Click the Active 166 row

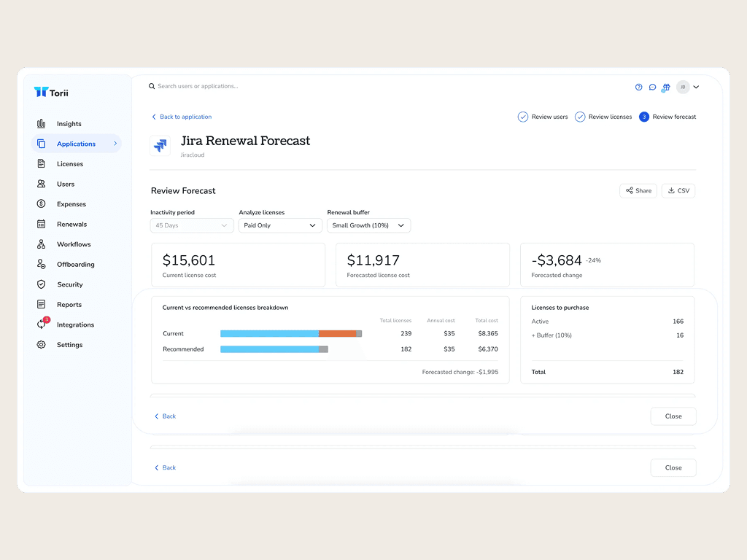point(608,322)
